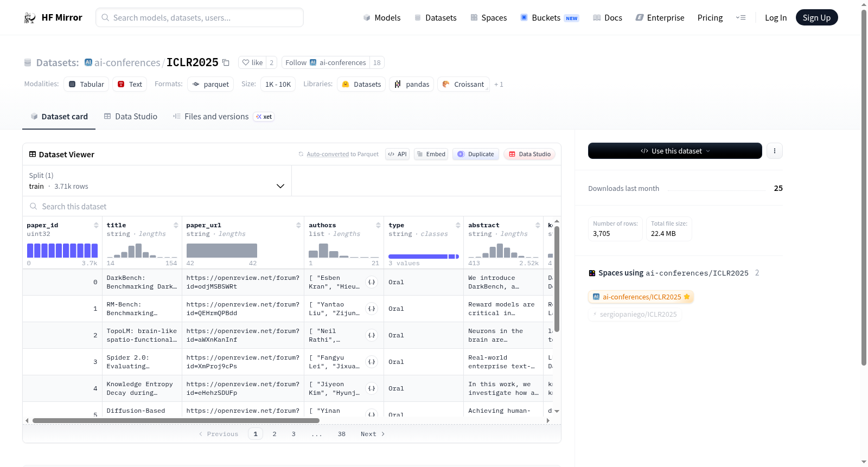This screenshot has height=467, width=868.
Task: Sort by the authors column icon
Action: coord(378,225)
